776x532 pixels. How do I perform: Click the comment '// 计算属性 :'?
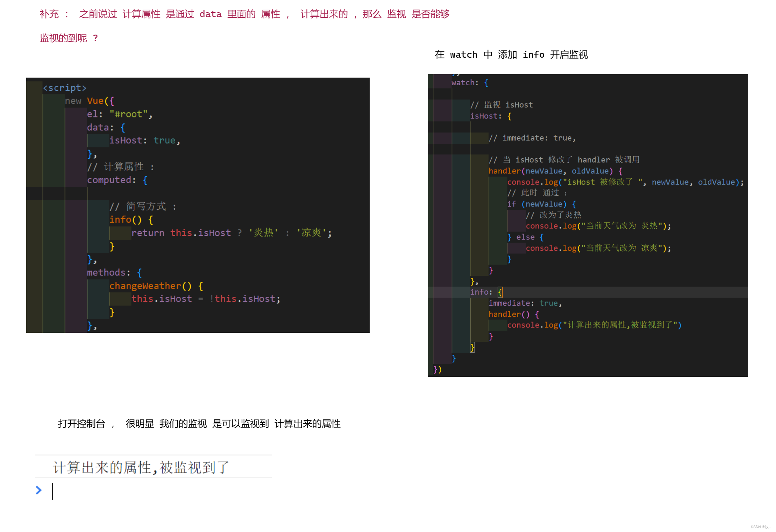pos(121,167)
